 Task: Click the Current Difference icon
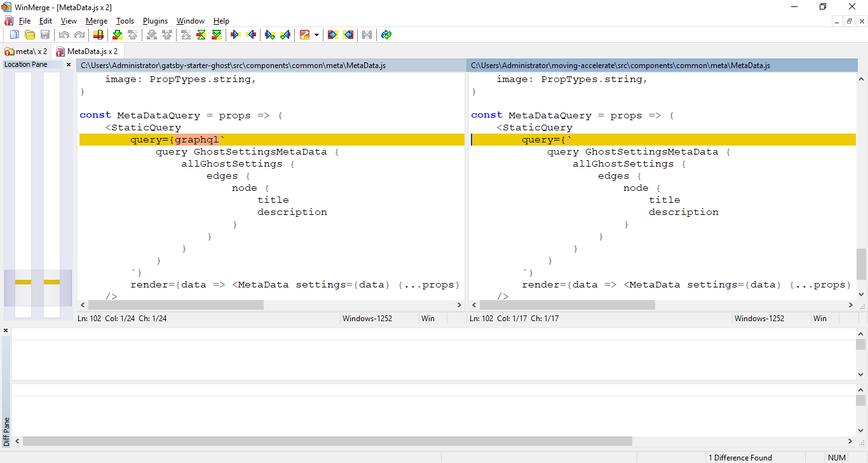201,34
